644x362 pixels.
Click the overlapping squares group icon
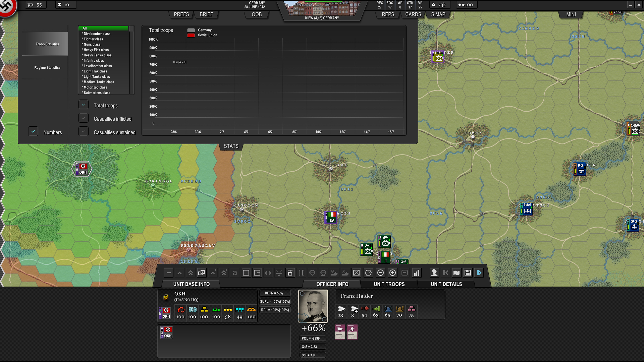[202, 273]
